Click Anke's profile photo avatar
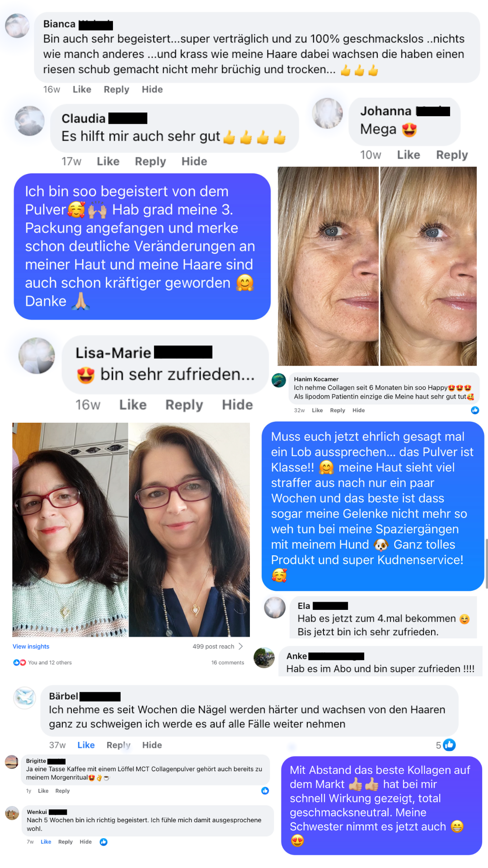Viewport: 488px width, 868px height. (x=264, y=658)
